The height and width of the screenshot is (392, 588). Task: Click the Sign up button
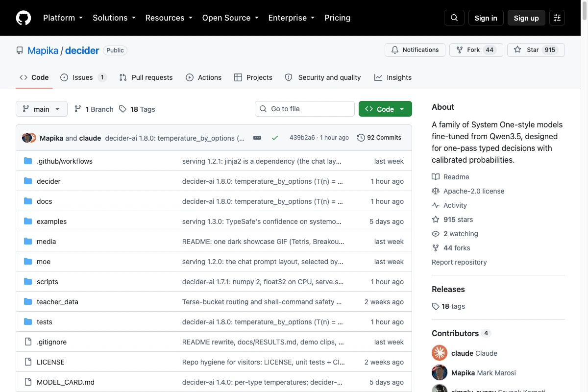click(526, 18)
